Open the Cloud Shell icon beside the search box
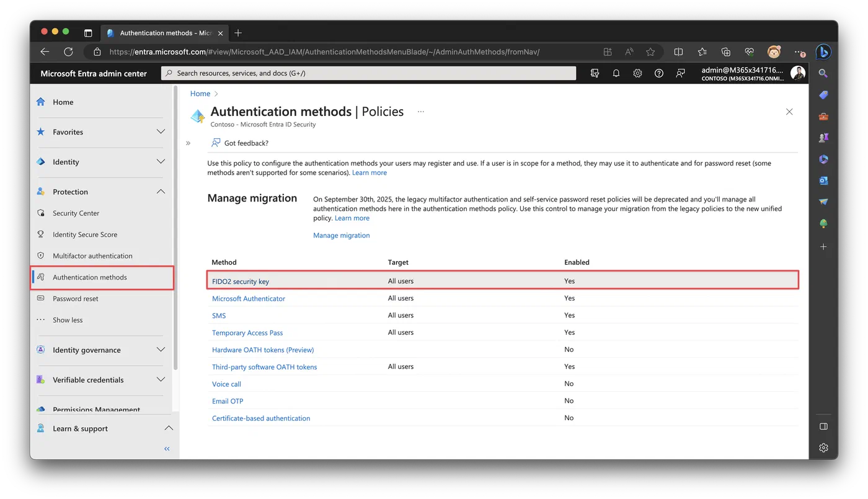This screenshot has height=499, width=868. 595,73
